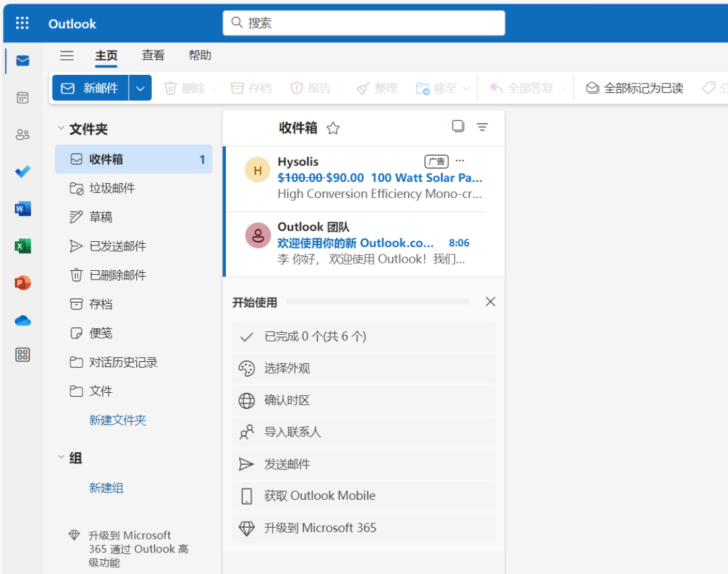Open Calendar from the left app rail
Image resolution: width=728 pixels, height=574 pixels.
coord(22,98)
